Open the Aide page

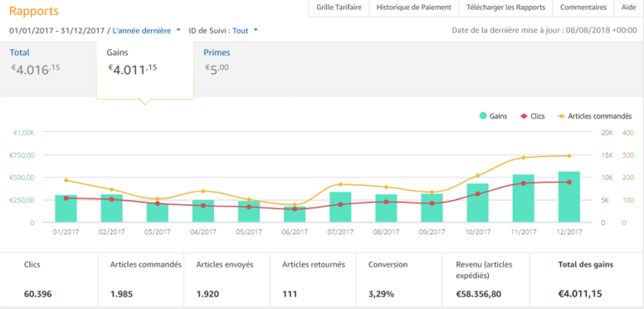tap(628, 8)
